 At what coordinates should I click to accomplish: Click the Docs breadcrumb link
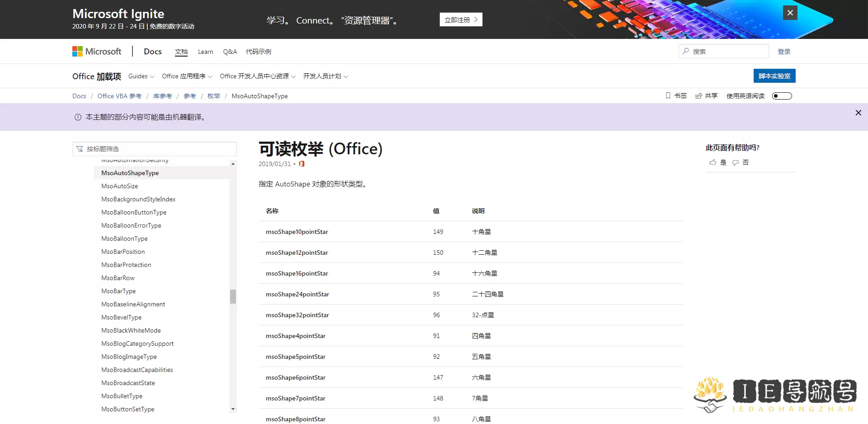(x=79, y=96)
